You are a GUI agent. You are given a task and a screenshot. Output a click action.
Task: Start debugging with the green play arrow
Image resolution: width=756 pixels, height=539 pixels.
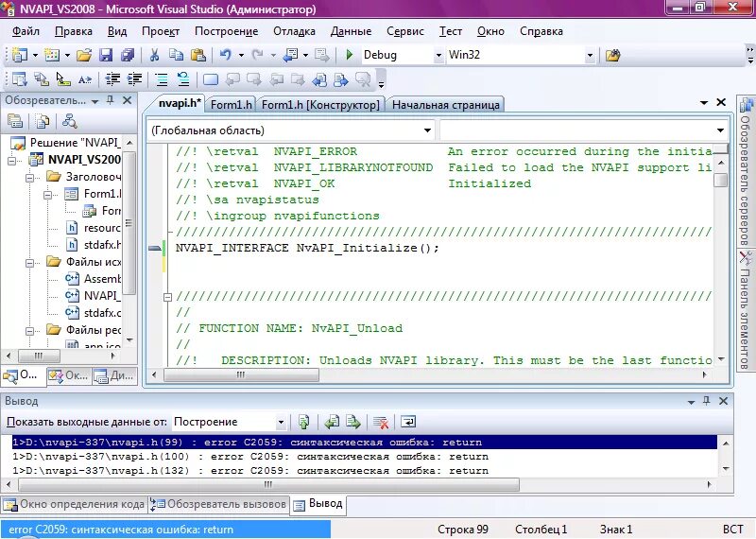tap(350, 55)
